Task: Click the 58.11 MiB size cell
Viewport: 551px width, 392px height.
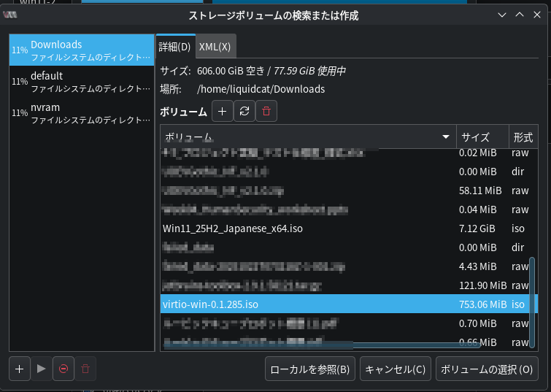Action: coord(480,191)
